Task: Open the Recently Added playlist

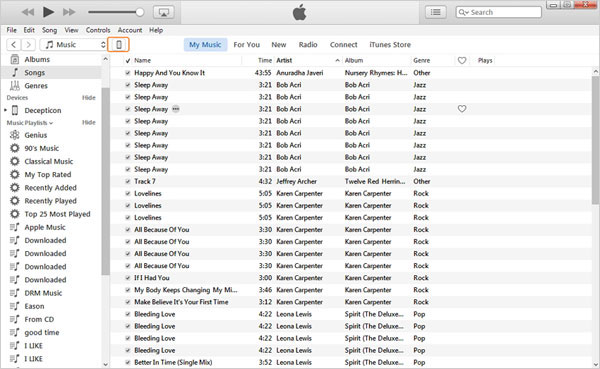Action: (51, 188)
